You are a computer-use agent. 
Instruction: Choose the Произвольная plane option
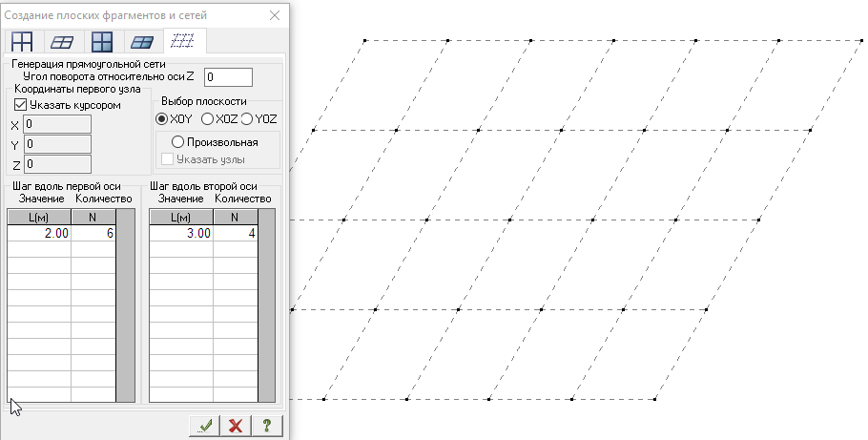(177, 142)
